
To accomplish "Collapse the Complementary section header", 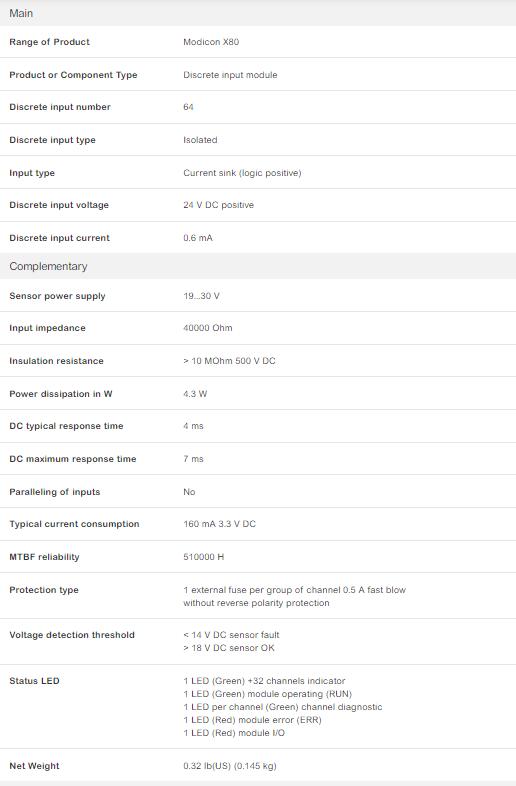I will pyautogui.click(x=258, y=266).
